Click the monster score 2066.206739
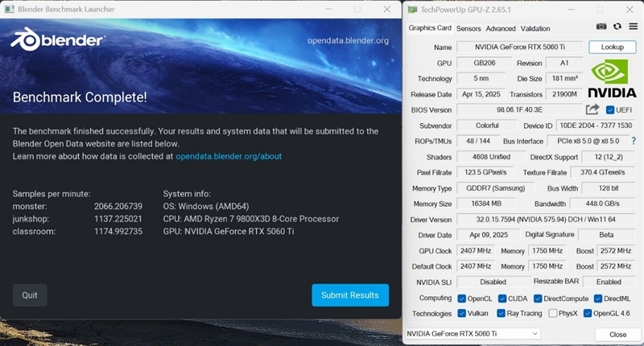 click(x=118, y=207)
